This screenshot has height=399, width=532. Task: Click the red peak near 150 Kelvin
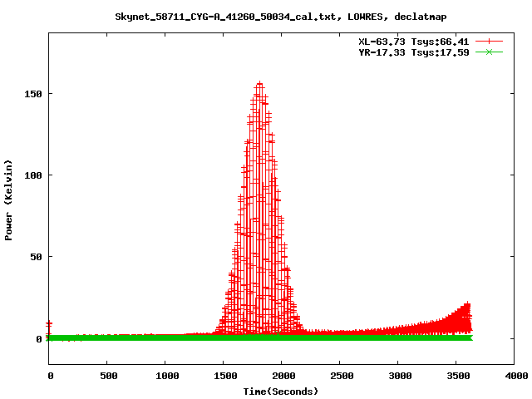coord(259,85)
